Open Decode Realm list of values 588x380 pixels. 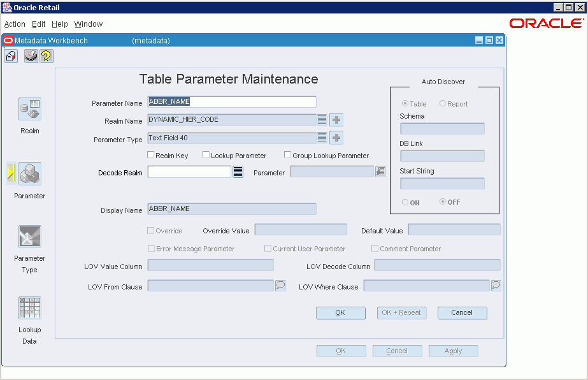(x=238, y=172)
